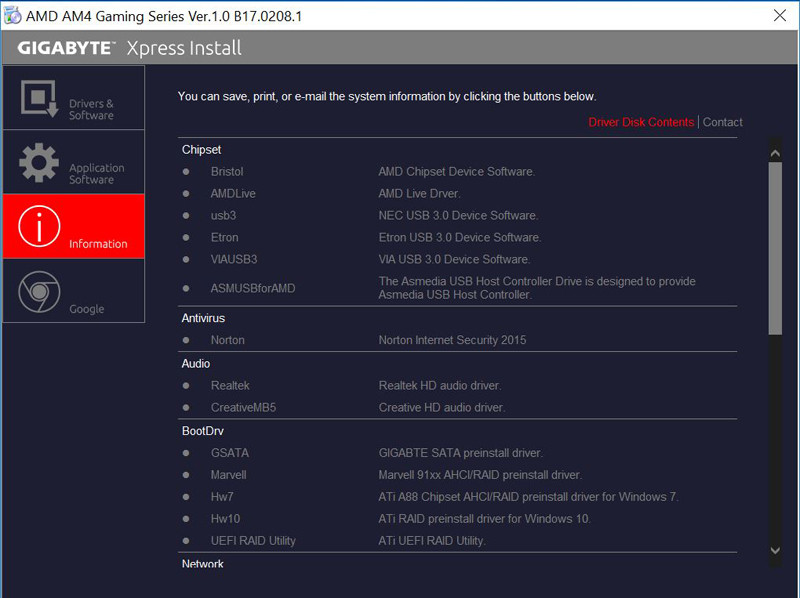Click the Network section heading

coord(203,564)
